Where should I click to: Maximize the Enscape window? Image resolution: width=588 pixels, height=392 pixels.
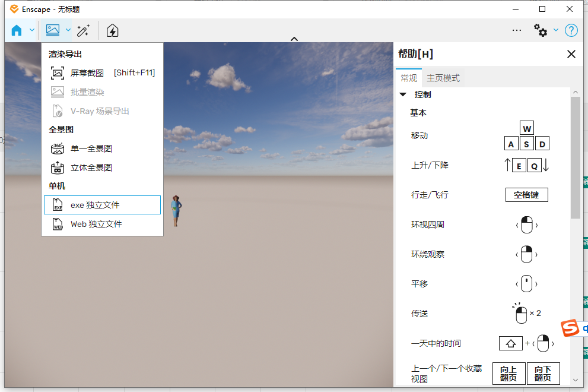point(542,9)
